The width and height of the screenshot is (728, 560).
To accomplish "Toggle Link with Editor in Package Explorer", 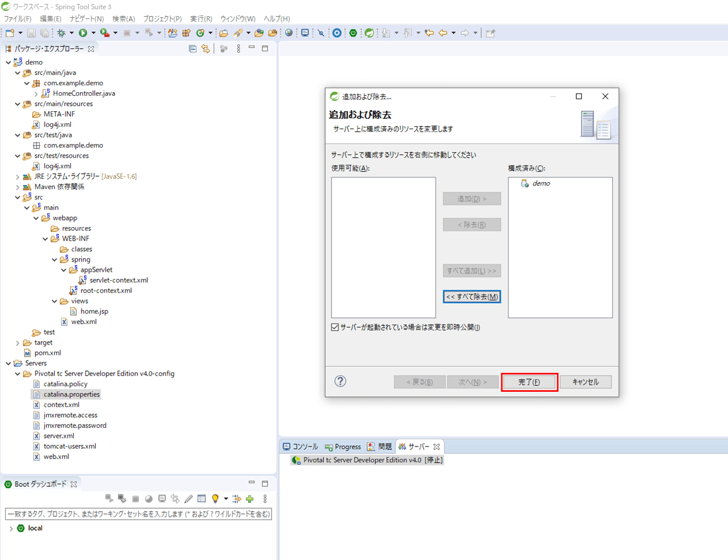I will [x=206, y=49].
